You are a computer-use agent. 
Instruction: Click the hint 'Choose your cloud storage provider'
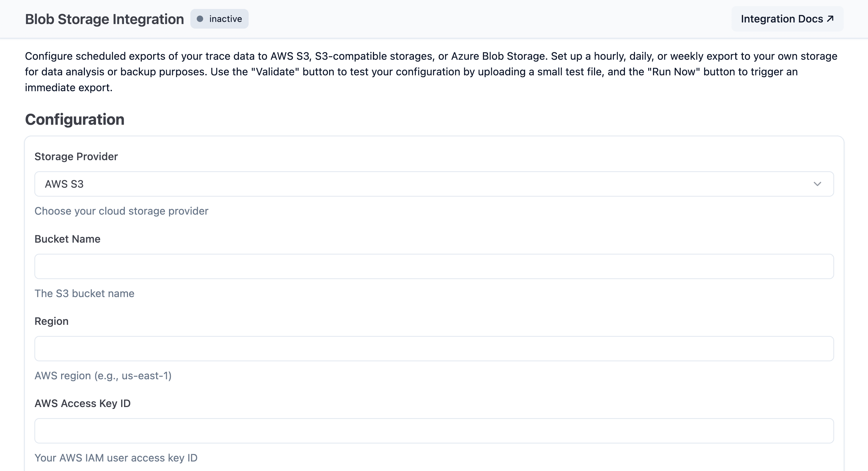point(121,211)
